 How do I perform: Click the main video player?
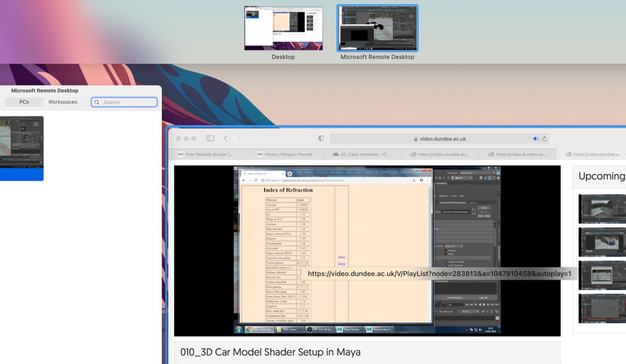(368, 250)
